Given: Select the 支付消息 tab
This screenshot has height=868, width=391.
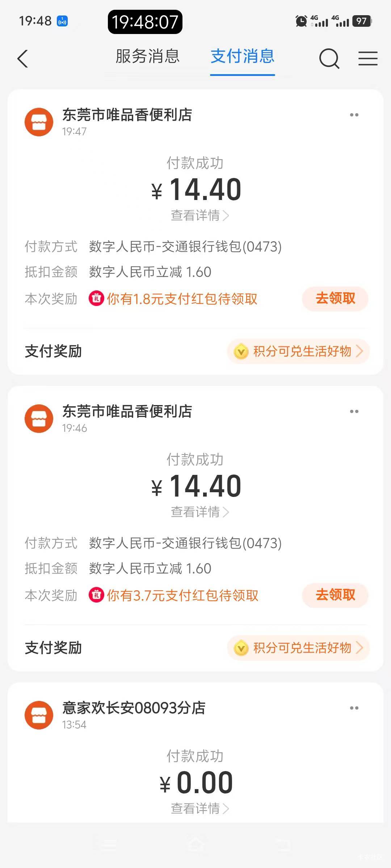Looking at the screenshot, I should tap(243, 57).
